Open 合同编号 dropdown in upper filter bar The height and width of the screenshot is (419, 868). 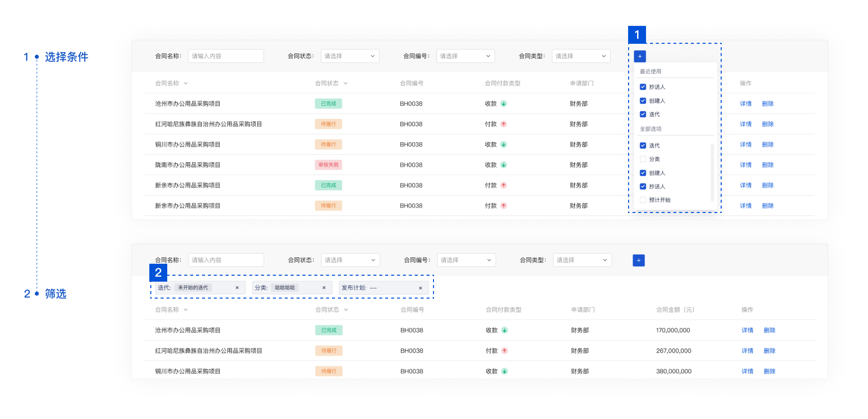point(466,56)
